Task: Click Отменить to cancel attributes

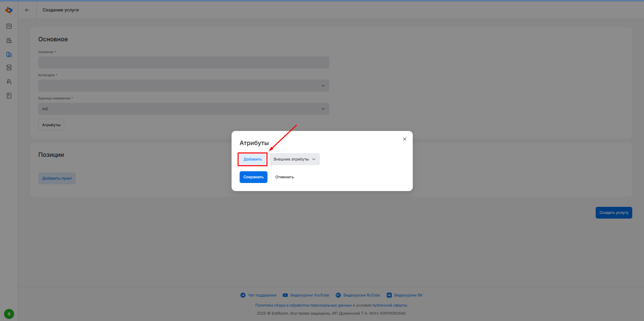Action: 285,177
